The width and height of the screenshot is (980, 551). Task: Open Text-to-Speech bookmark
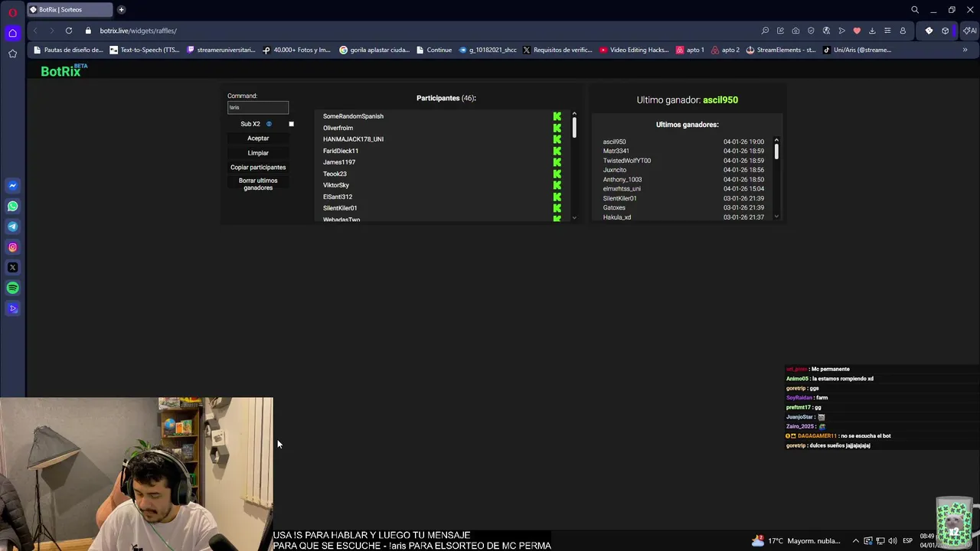[x=145, y=50]
